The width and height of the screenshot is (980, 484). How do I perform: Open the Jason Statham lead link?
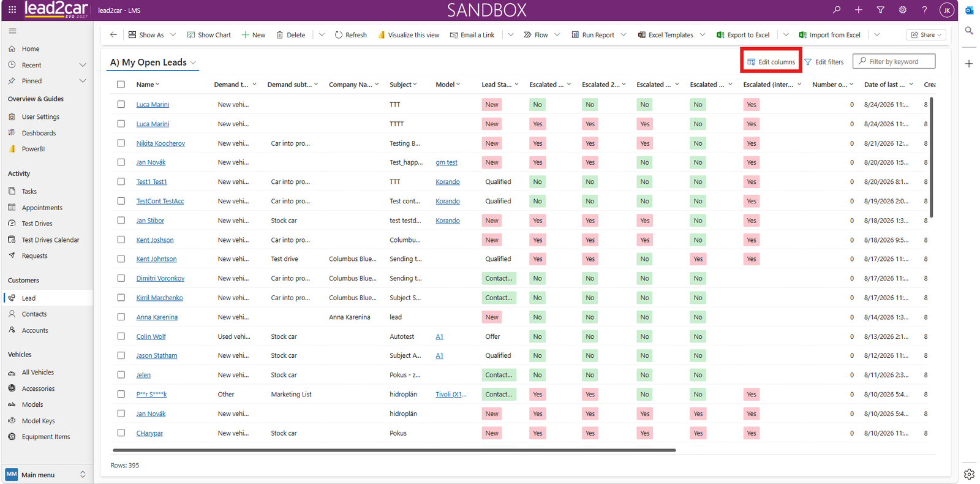157,355
